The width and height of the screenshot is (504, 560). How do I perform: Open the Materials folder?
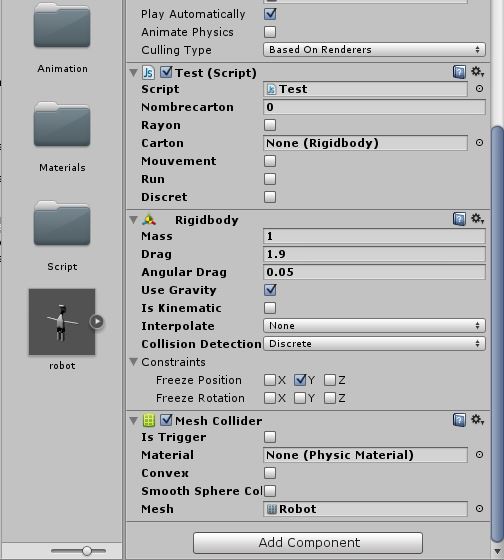tap(62, 124)
